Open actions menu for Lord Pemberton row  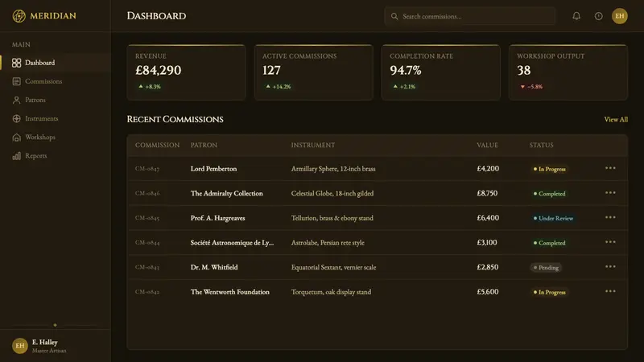(610, 168)
